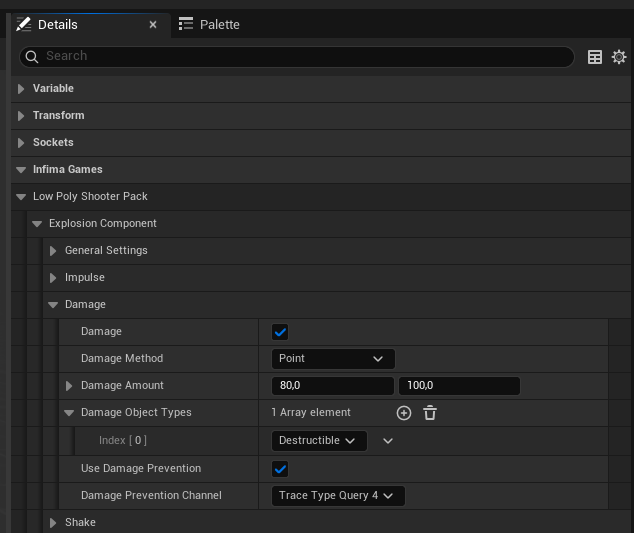Select the Details tab
Viewport: 634px width, 533px height.
point(58,25)
